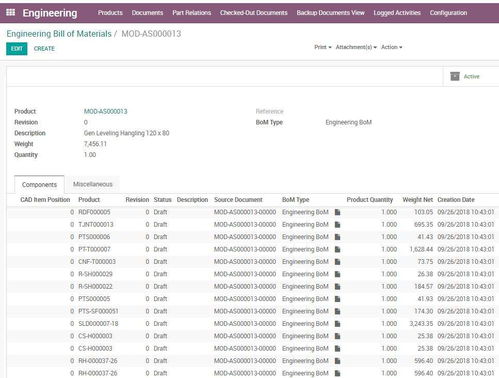Open the apps grid menu icon
The height and width of the screenshot is (378, 499).
point(11,13)
